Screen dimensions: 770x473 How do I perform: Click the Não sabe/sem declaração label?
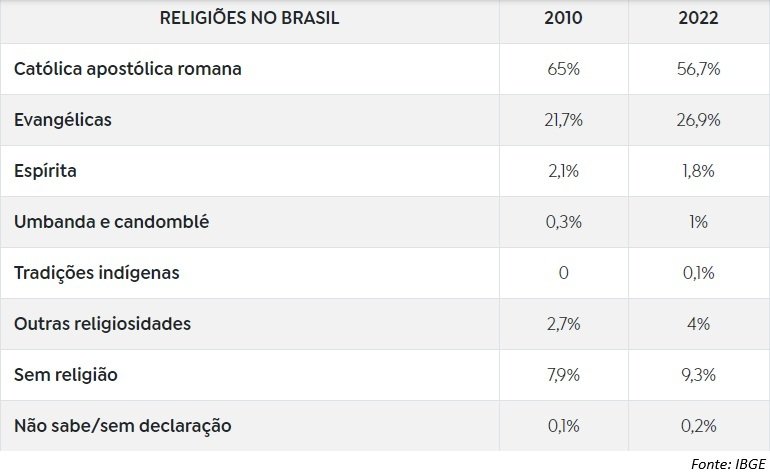(x=123, y=425)
